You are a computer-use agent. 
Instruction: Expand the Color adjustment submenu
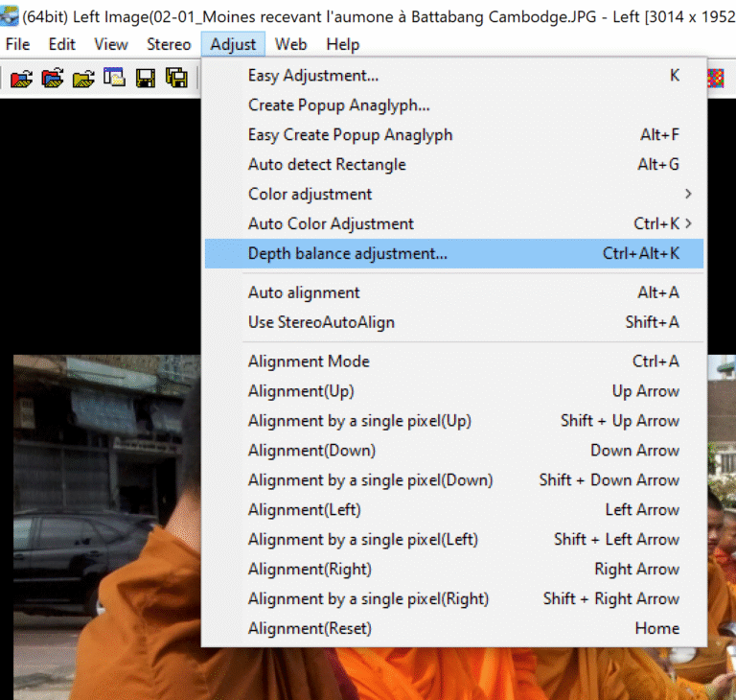454,194
